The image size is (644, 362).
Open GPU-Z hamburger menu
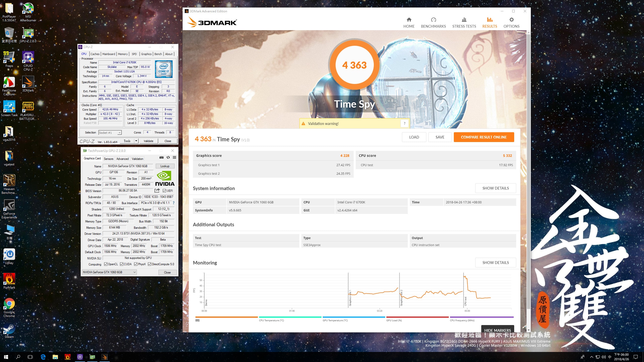click(x=174, y=157)
